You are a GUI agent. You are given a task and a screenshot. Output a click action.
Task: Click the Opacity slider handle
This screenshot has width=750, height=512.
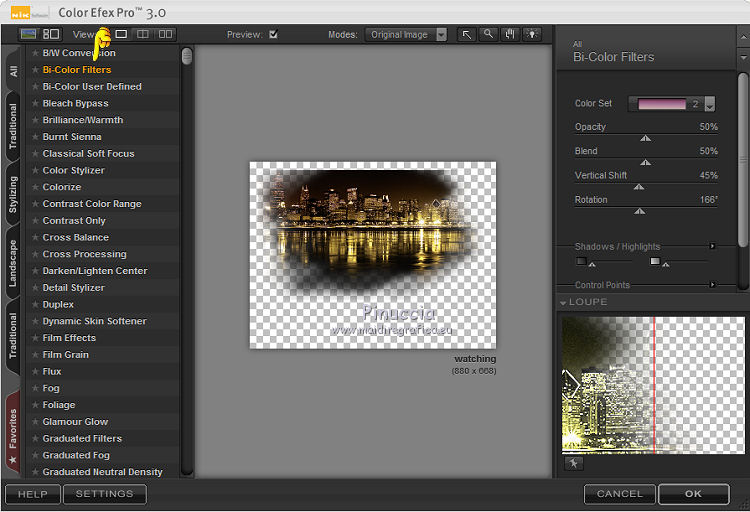point(645,138)
